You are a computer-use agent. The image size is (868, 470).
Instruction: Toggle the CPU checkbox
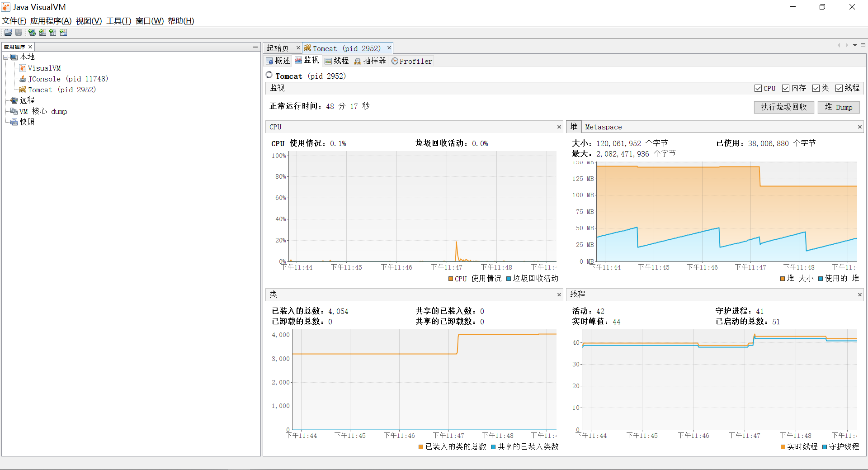pyautogui.click(x=758, y=88)
